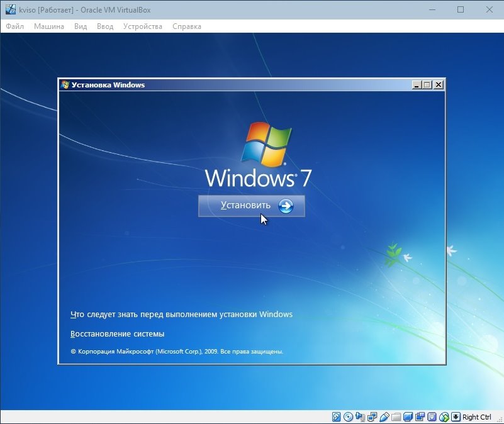Click the hard disk activity icon

pyautogui.click(x=336, y=417)
